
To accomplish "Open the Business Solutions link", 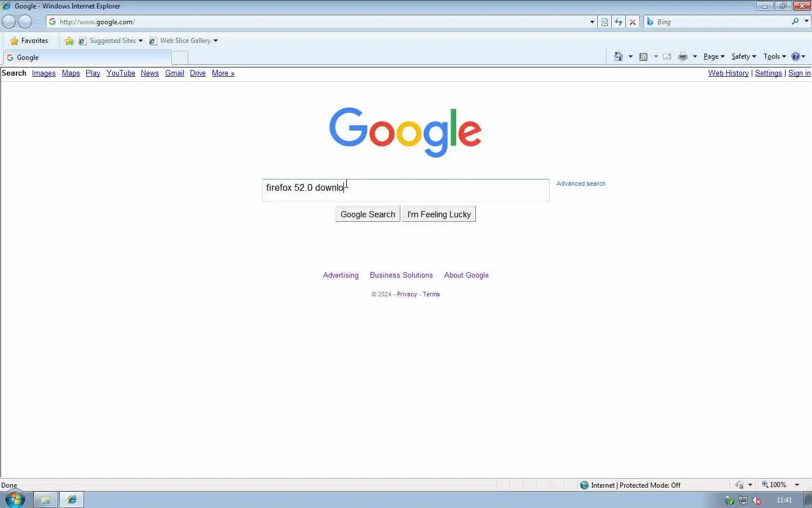I will coord(401,275).
